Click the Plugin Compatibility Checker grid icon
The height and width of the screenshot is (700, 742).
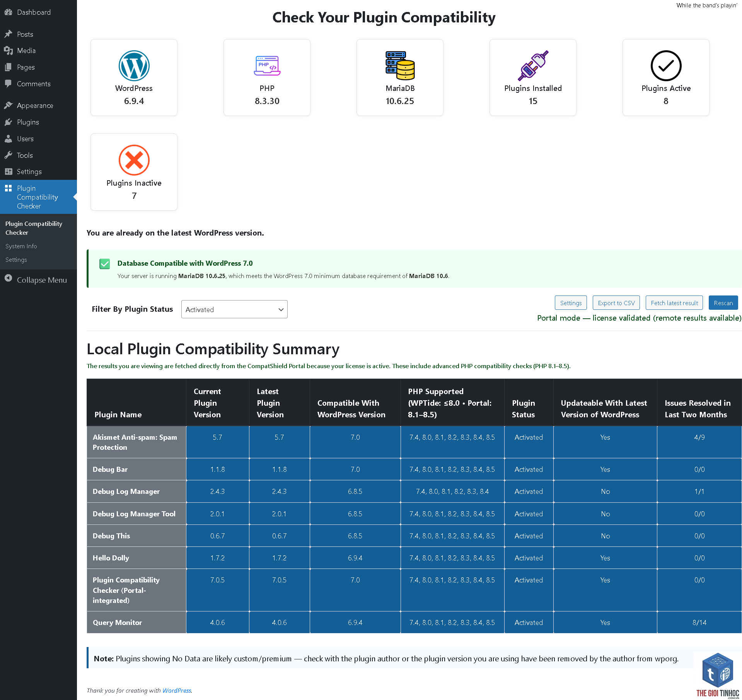pyautogui.click(x=8, y=188)
